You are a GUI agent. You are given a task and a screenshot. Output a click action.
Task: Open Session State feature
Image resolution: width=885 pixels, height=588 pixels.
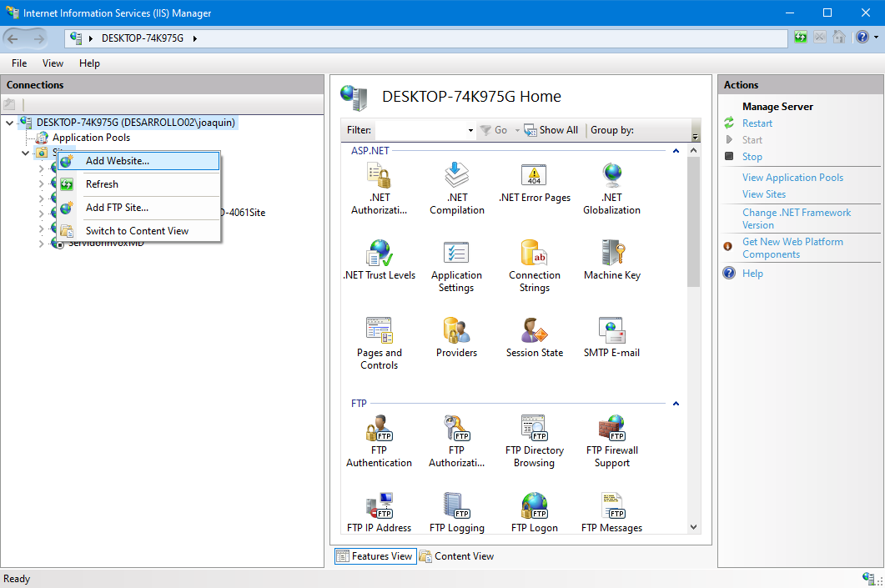(535, 338)
